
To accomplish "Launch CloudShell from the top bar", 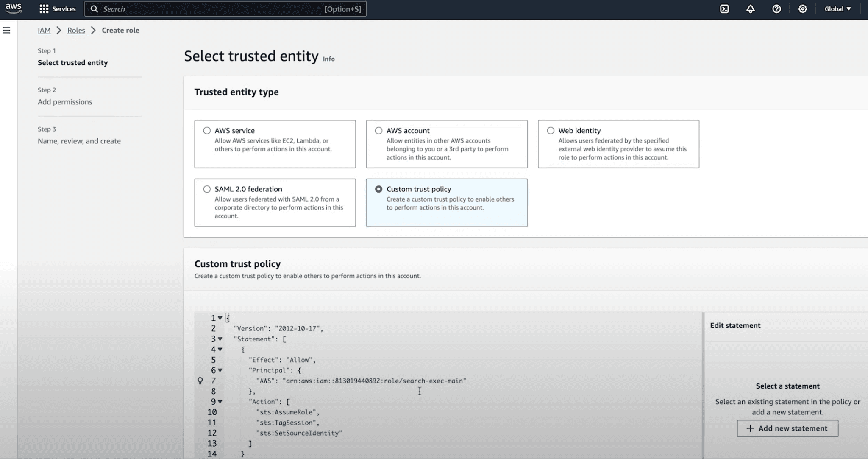I will (724, 9).
